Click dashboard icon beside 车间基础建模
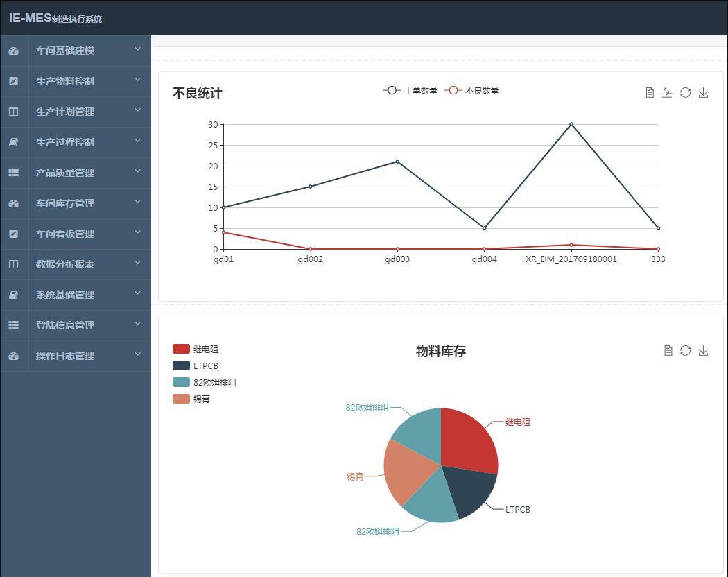Viewport: 728px width, 577px height. point(14,51)
